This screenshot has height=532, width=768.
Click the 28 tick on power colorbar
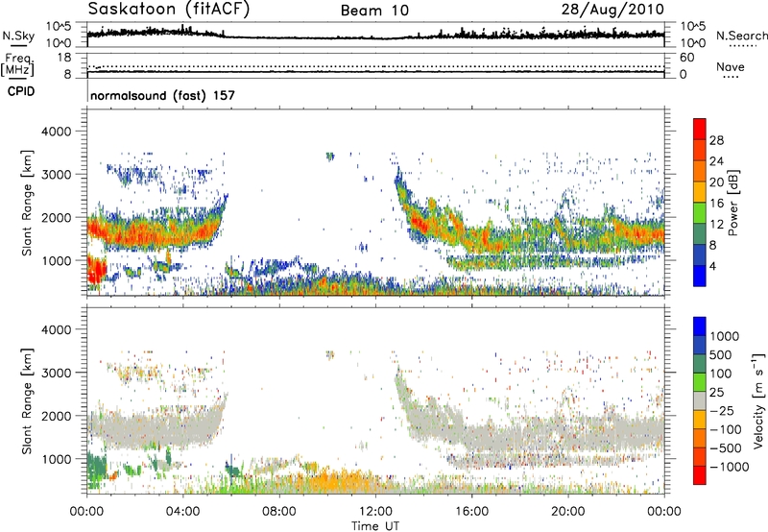coord(716,140)
